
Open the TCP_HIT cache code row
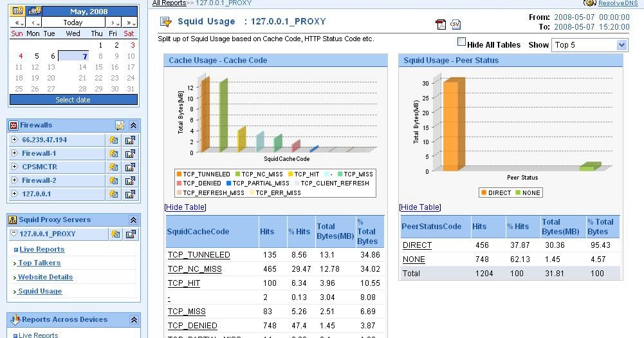[x=184, y=283]
